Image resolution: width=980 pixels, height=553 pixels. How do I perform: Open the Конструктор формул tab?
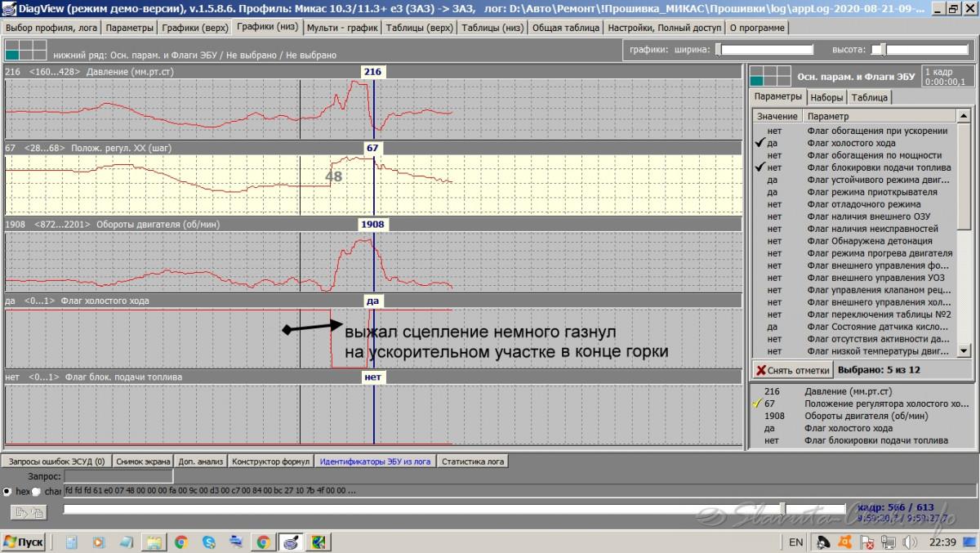[270, 462]
